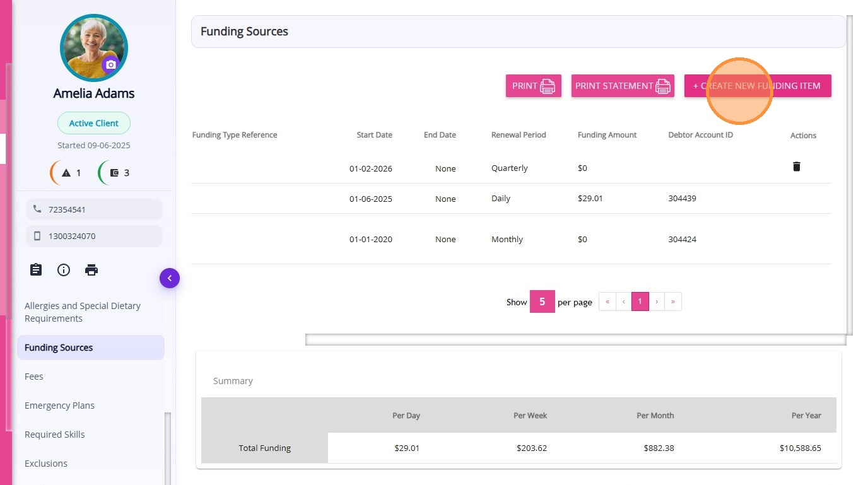
Task: Click the PRINT STATEMENT button
Action: click(x=622, y=86)
